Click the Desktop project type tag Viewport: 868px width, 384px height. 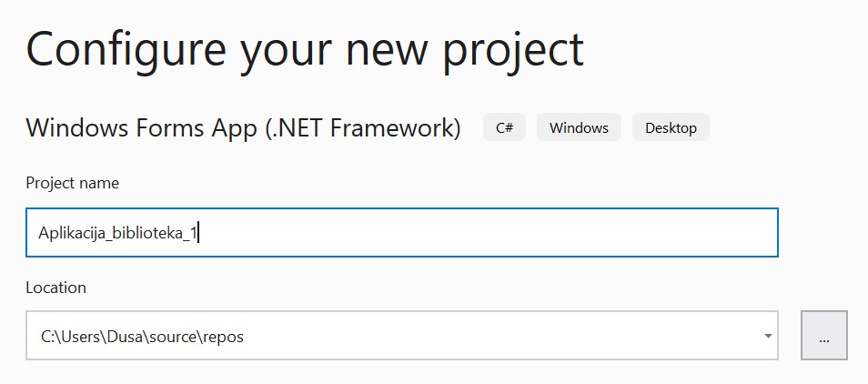tap(671, 128)
